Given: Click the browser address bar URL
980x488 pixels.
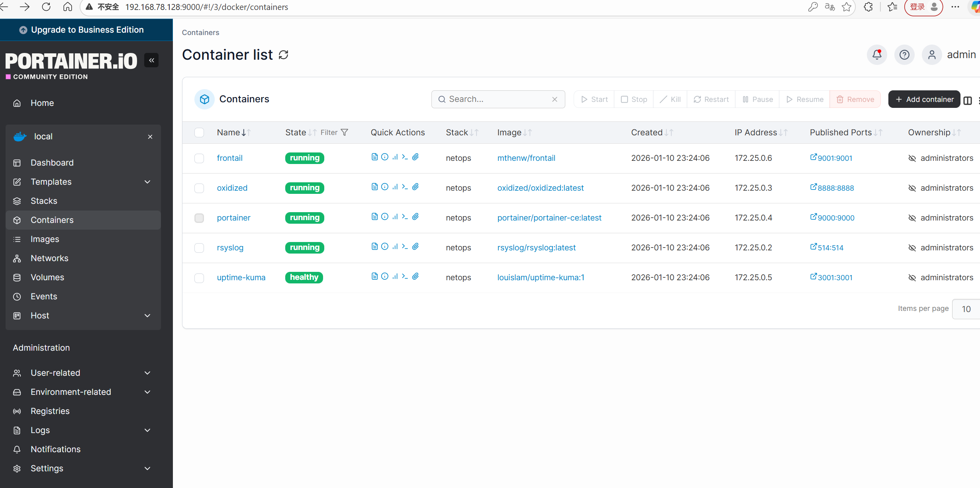Looking at the screenshot, I should [206, 7].
